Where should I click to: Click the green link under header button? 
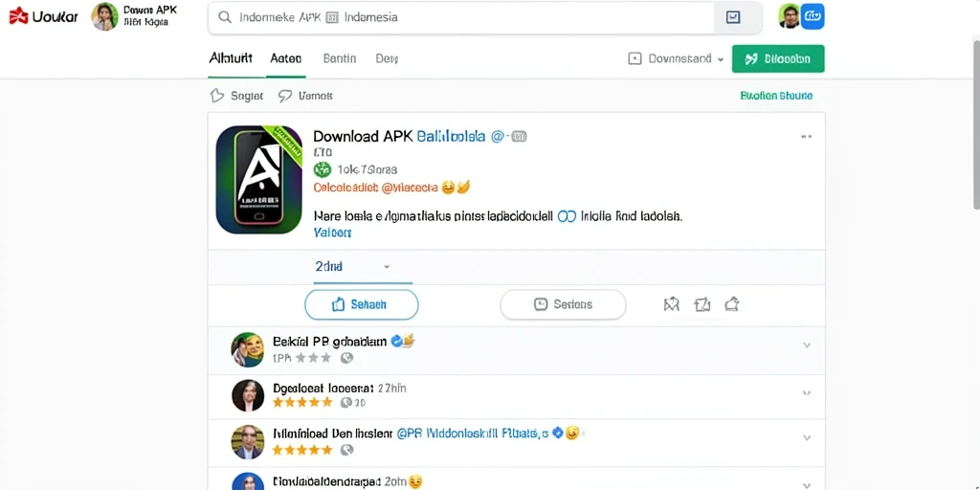point(776,96)
